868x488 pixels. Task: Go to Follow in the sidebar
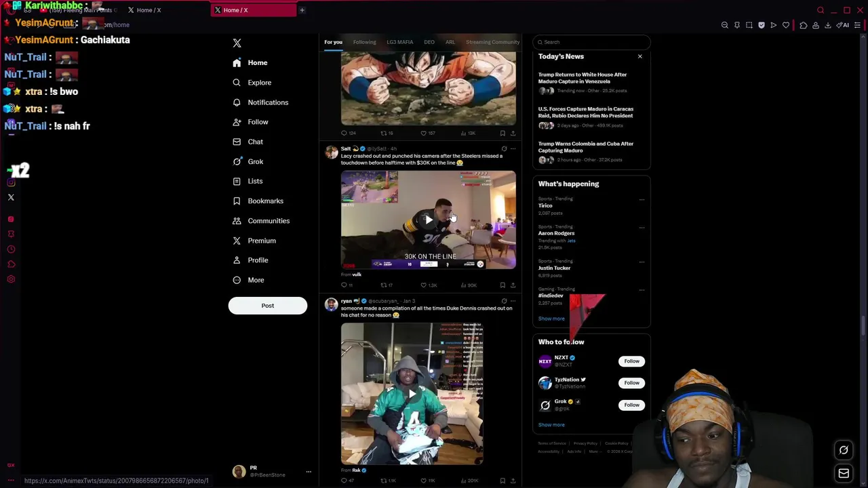coord(250,122)
